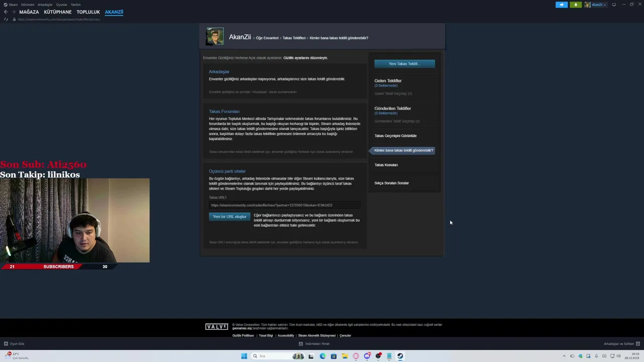This screenshot has width=644, height=362.
Task: Click the Takas URL'i text field
Action: click(x=285, y=205)
